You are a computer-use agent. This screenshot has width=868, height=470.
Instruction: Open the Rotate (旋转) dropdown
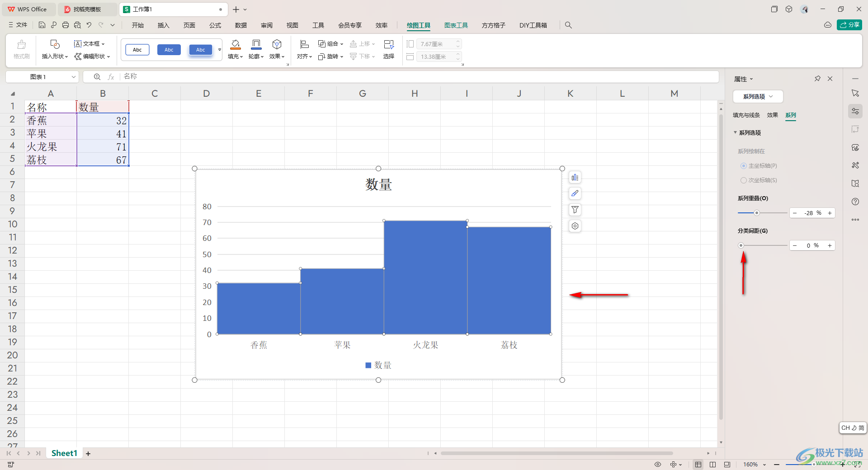point(331,56)
